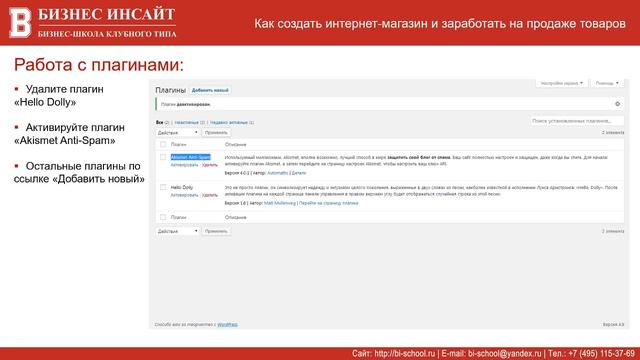This screenshot has width=640, height=360.
Task: Click the Описание column header at top
Action: pyautogui.click(x=236, y=144)
